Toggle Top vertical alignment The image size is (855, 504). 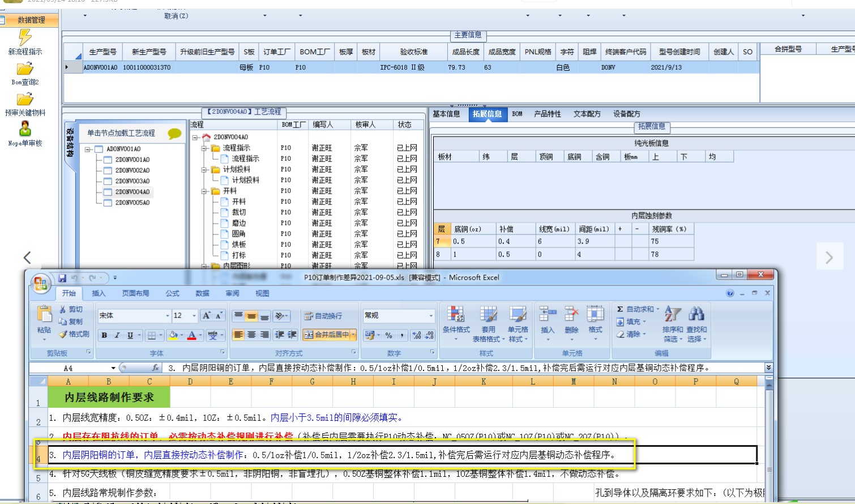pyautogui.click(x=238, y=316)
